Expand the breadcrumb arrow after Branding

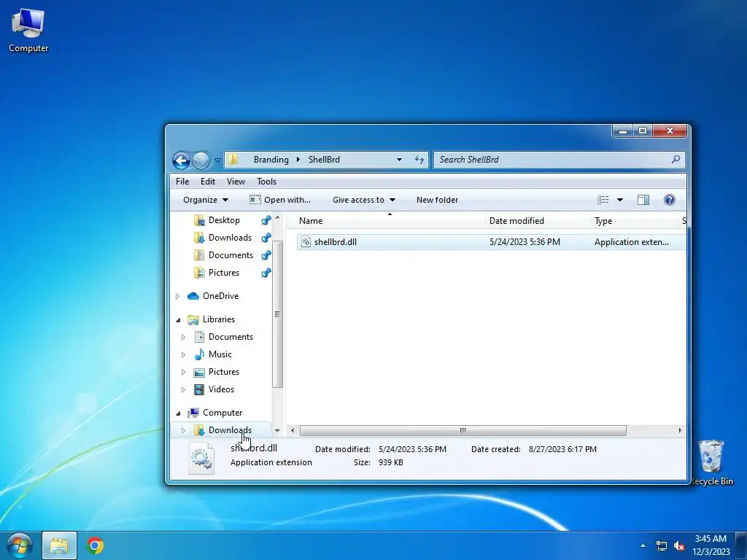tap(298, 160)
